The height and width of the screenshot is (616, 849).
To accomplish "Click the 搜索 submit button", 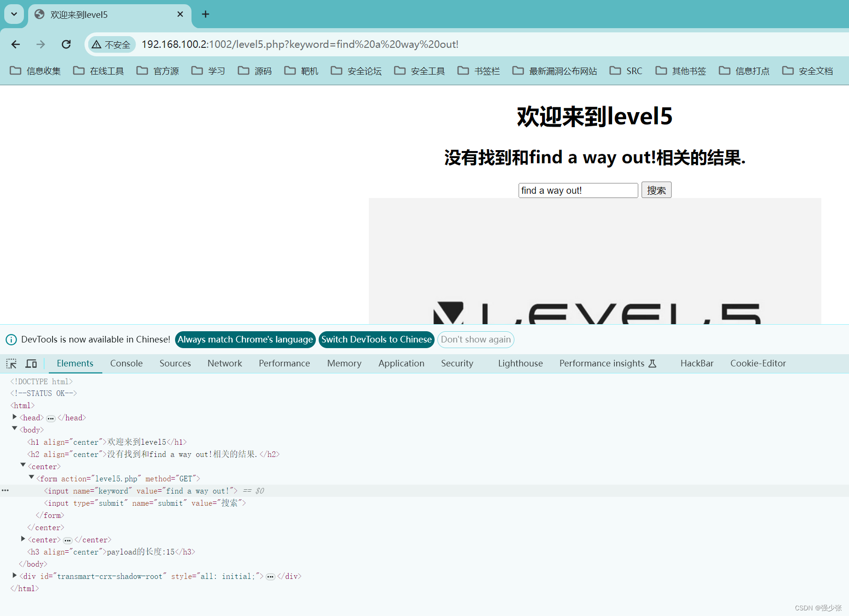I will click(657, 190).
